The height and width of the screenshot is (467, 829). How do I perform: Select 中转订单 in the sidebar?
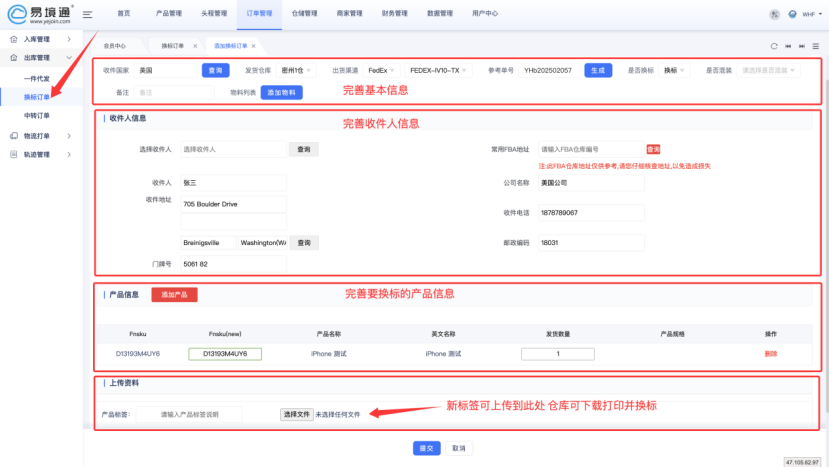(x=37, y=116)
